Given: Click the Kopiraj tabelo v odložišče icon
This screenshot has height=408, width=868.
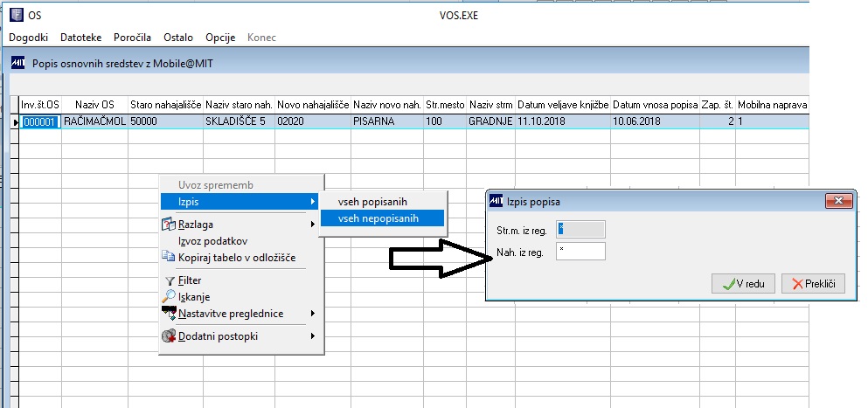Looking at the screenshot, I should coord(169,256).
